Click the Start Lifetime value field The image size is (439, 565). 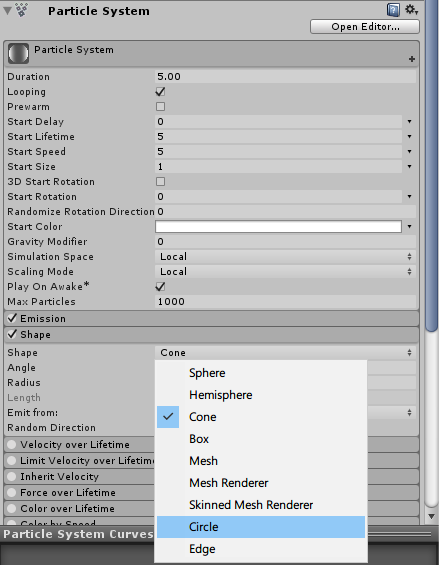278,137
